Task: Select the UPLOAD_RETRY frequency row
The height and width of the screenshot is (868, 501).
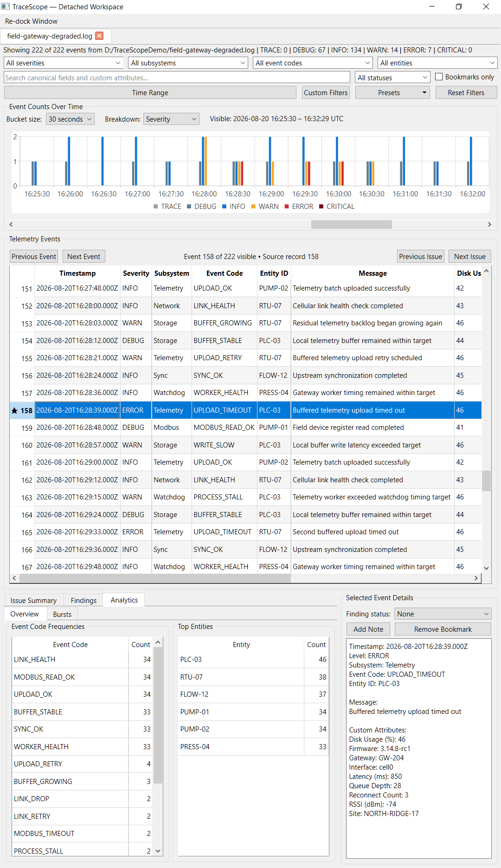Action: coord(83,764)
